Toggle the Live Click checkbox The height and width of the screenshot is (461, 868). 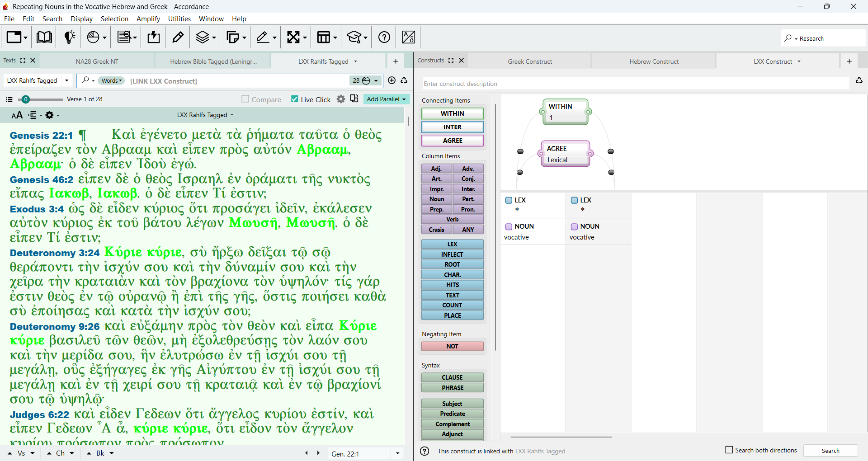295,99
